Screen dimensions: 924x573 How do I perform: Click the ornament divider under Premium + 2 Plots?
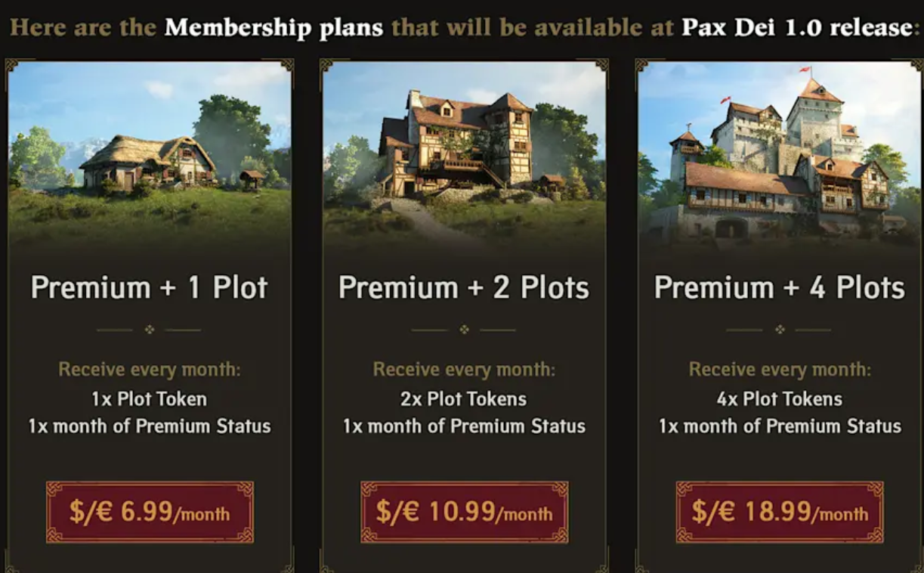click(464, 330)
